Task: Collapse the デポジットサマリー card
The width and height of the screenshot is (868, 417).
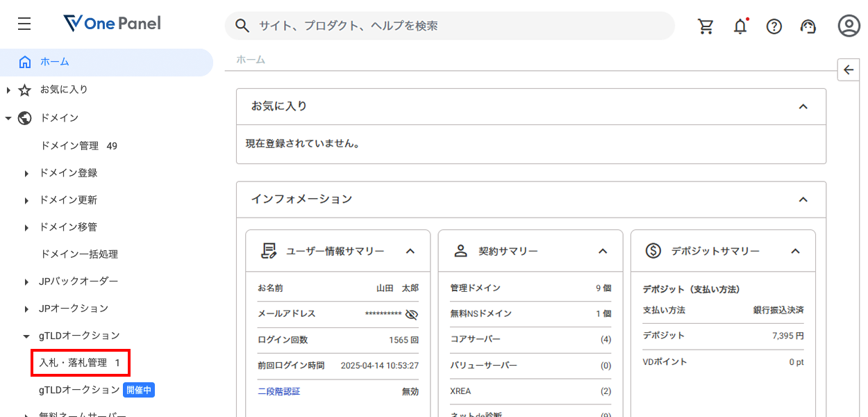Action: click(796, 251)
